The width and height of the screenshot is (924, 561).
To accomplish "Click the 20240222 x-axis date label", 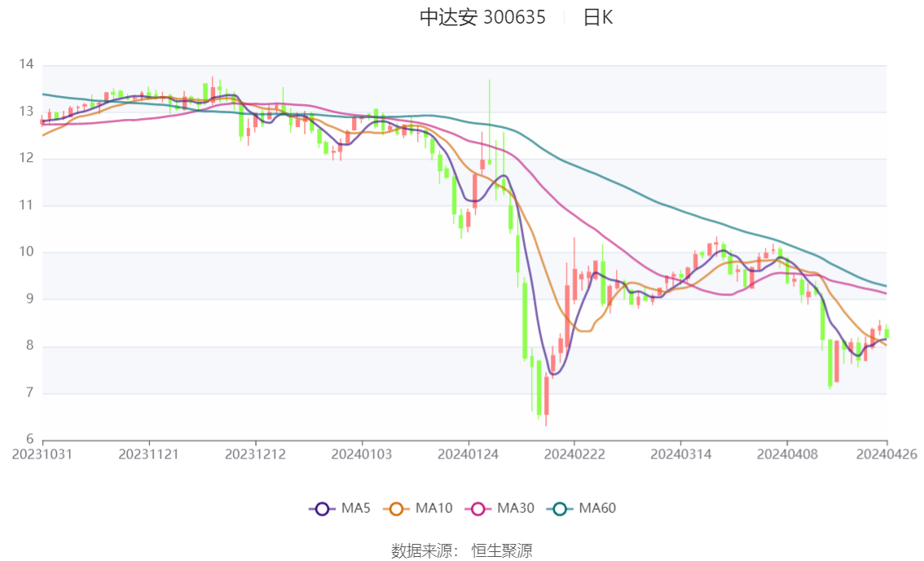I will coord(573,454).
